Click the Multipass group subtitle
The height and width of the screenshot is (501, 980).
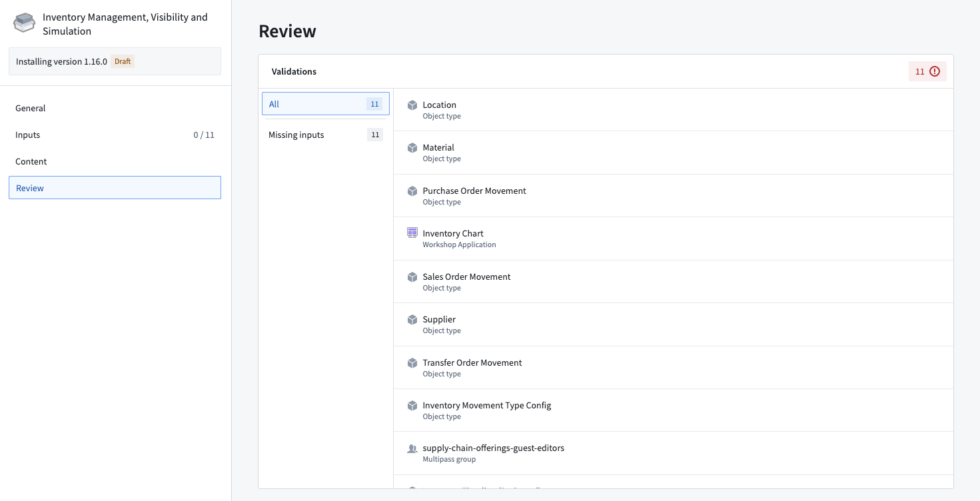coord(449,459)
